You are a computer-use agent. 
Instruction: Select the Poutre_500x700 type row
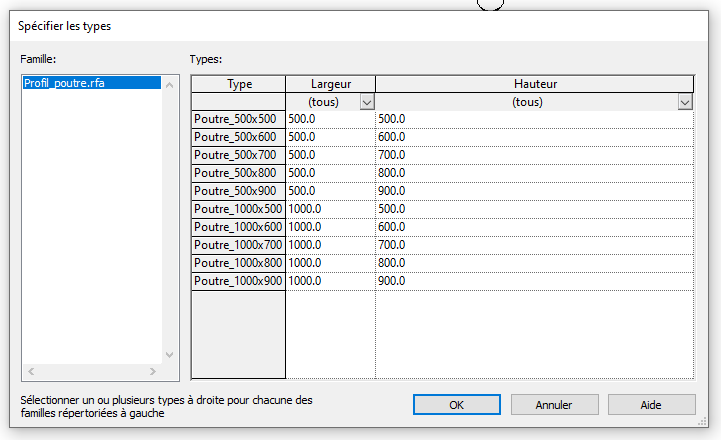tap(238, 155)
